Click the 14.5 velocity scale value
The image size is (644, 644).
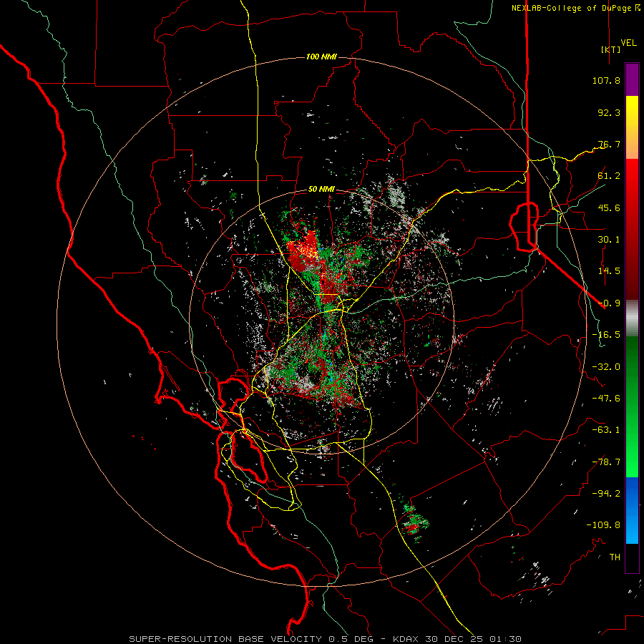pyautogui.click(x=609, y=271)
